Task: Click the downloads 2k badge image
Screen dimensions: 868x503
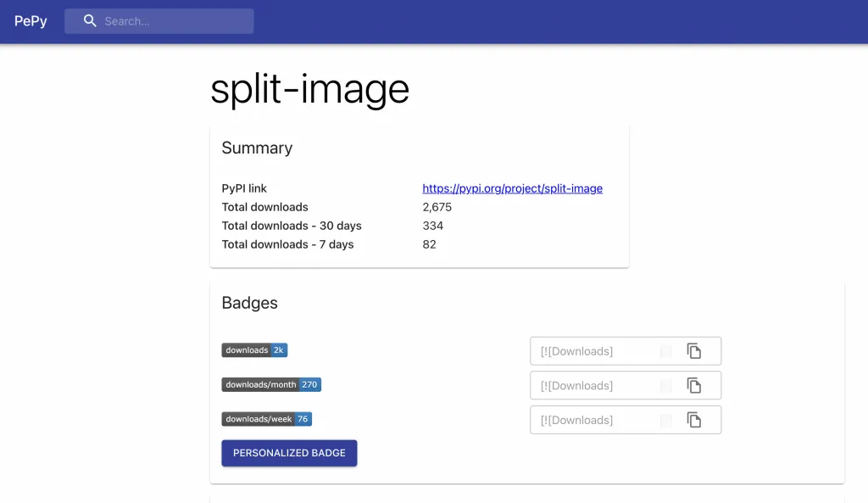Action: click(x=254, y=350)
